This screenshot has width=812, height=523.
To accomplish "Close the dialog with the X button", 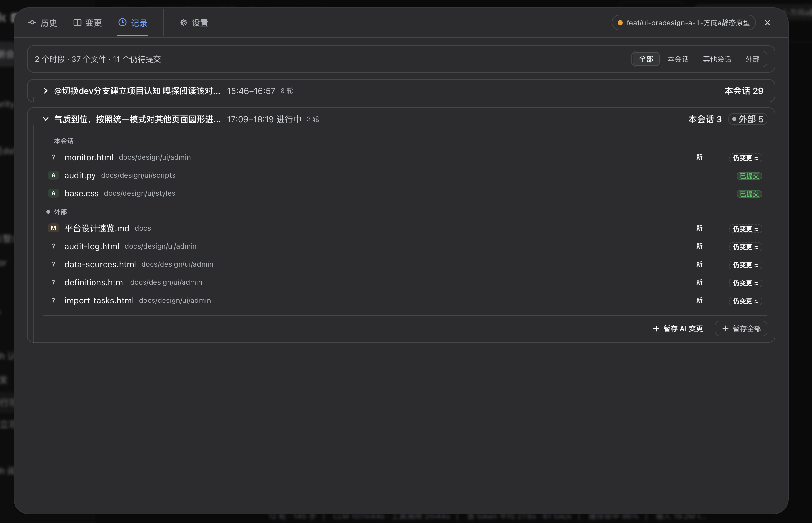I will 767,23.
